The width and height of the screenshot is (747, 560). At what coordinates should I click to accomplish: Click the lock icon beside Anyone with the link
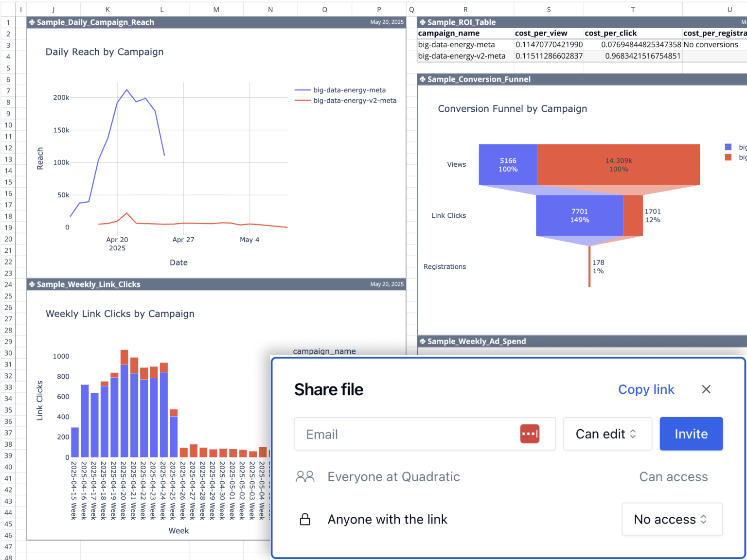point(305,519)
